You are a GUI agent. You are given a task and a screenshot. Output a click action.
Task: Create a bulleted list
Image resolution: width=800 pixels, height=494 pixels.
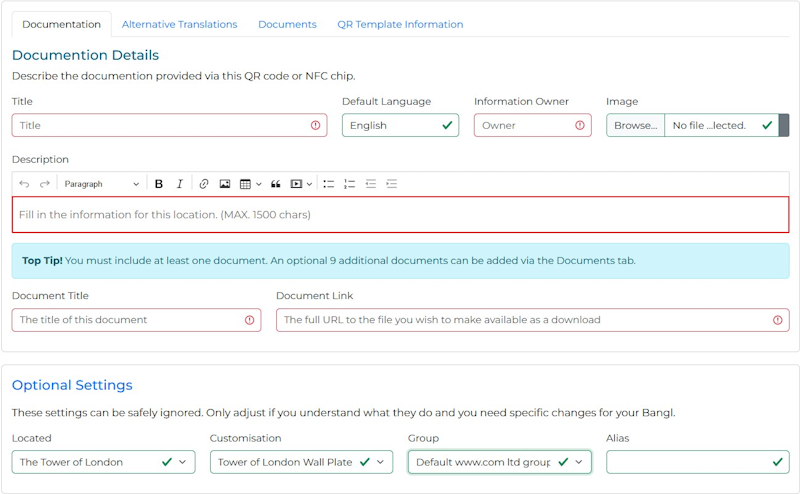tap(328, 184)
